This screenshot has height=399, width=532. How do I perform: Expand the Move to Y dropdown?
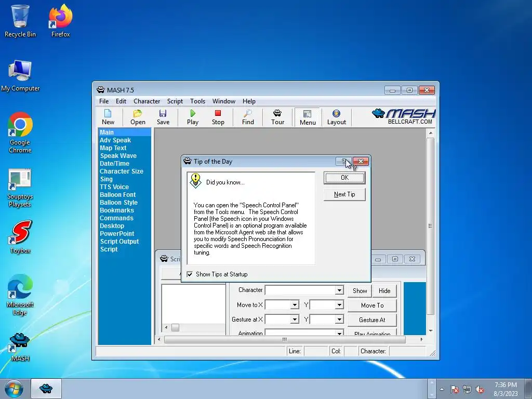(x=339, y=304)
